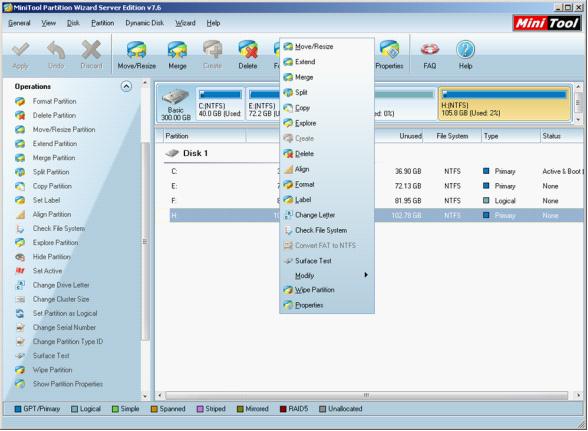Click the Create toolbar icon
Image resolution: width=588 pixels, height=431 pixels.
coord(212,50)
